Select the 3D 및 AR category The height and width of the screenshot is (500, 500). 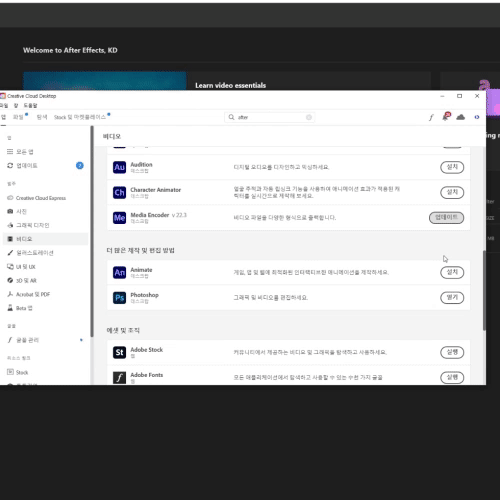click(x=22, y=280)
